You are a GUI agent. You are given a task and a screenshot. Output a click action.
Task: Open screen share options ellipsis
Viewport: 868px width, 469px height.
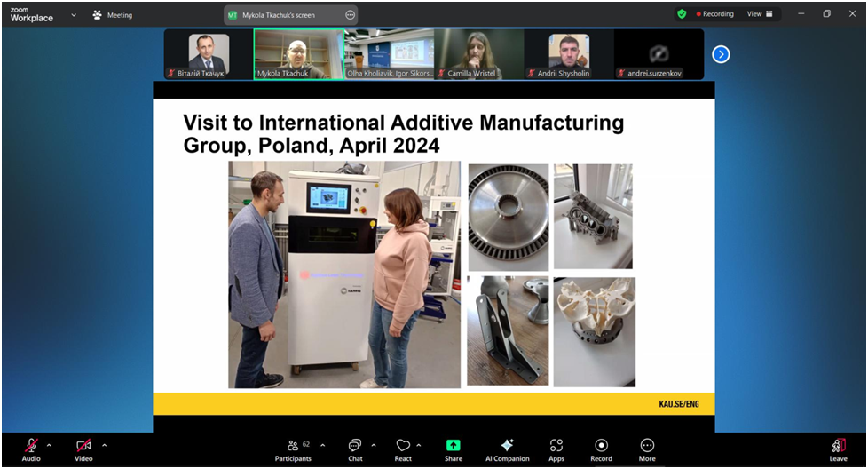[x=350, y=15]
